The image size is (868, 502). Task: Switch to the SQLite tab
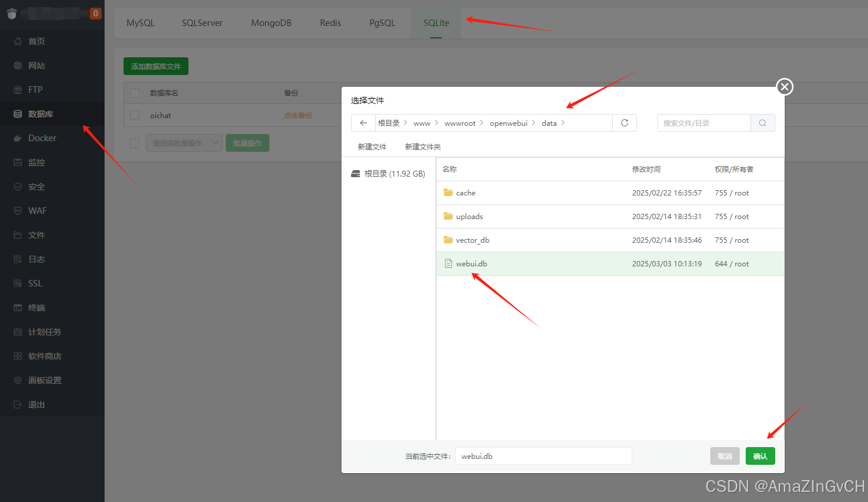(x=436, y=23)
